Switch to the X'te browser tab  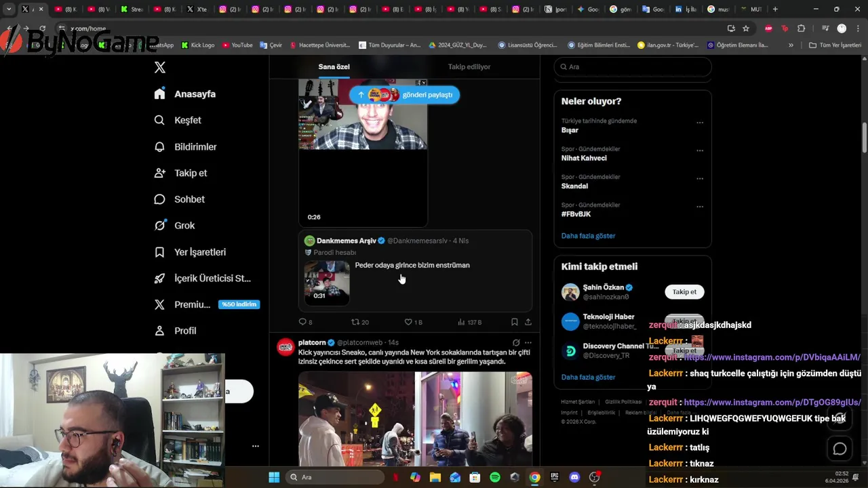[x=196, y=9]
